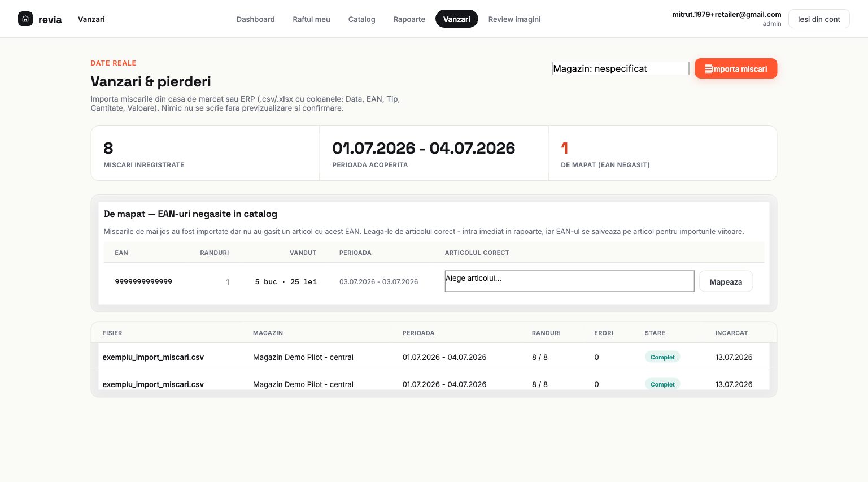This screenshot has width=868, height=482.
Task: Open the Review imagini tab
Action: pos(514,19)
